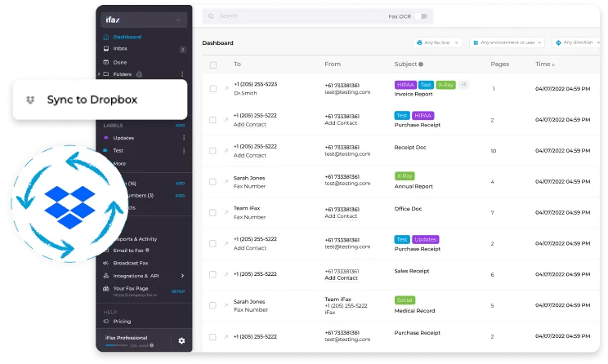608x364 pixels.
Task: Click outgoing arrow icon on Medical Record row
Action: click(x=226, y=305)
